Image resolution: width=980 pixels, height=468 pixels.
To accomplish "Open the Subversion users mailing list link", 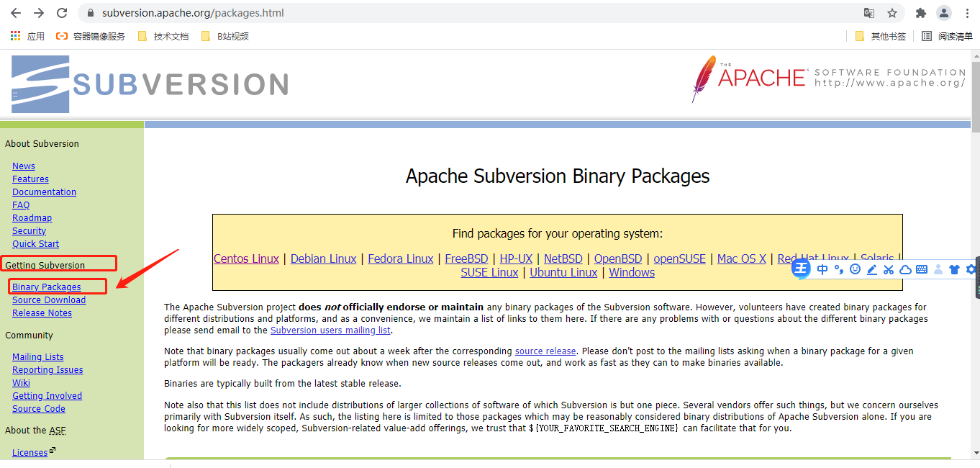I will coord(330,330).
